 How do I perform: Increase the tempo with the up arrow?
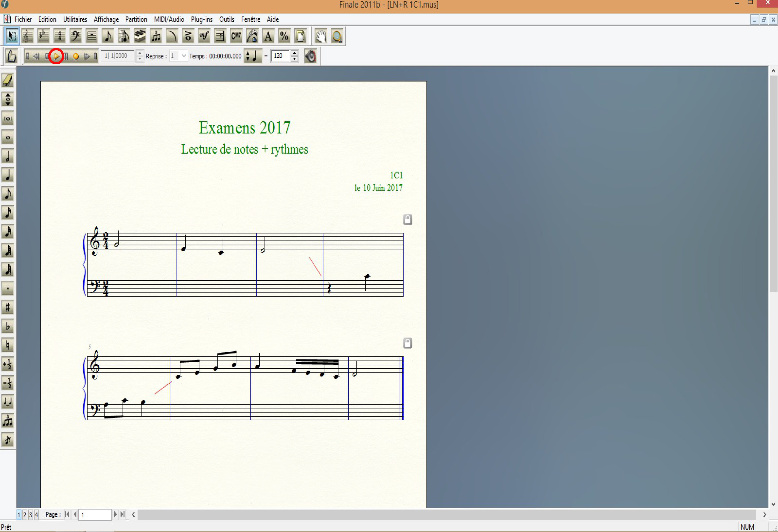click(x=294, y=53)
